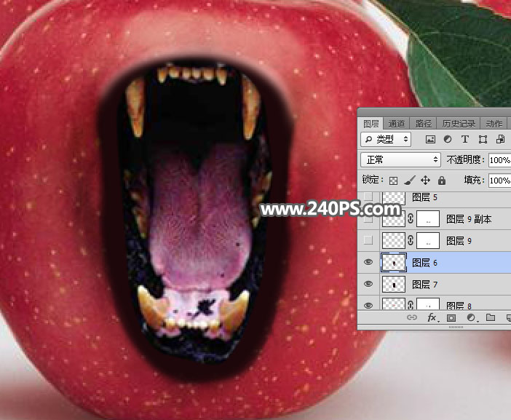Select the 图层 9 副本 layer thumbnail
Image resolution: width=511 pixels, height=420 pixels.
[x=393, y=219]
